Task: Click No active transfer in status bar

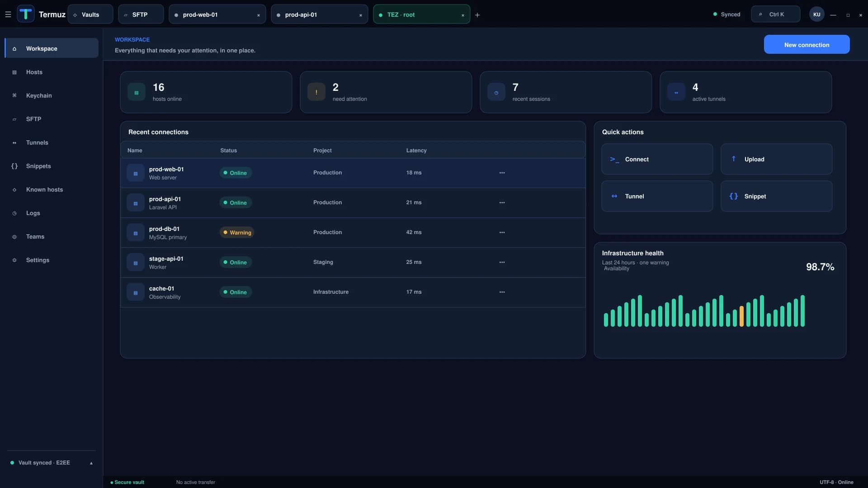Action: (196, 482)
